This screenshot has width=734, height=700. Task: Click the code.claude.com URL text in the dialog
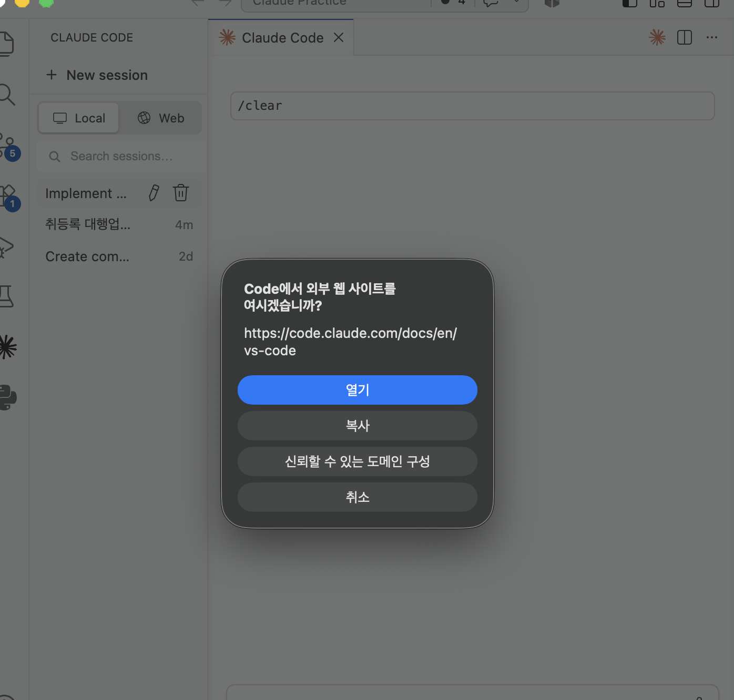click(x=351, y=342)
